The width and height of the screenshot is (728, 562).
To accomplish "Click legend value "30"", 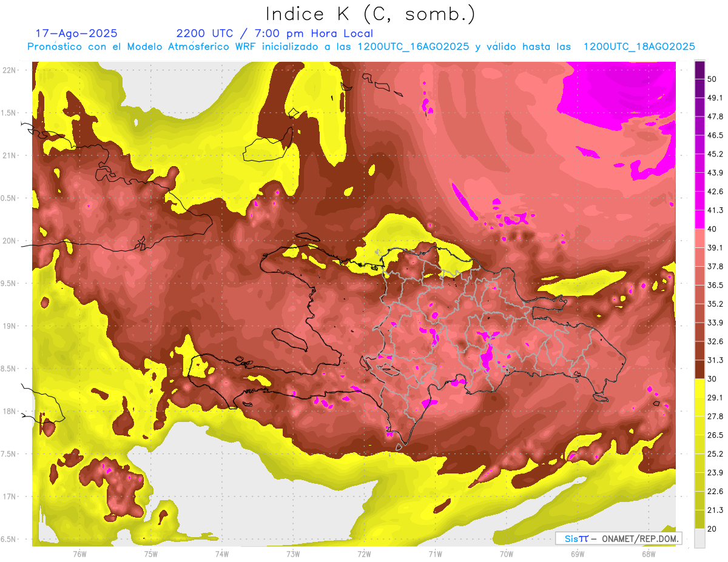I will click(712, 378).
